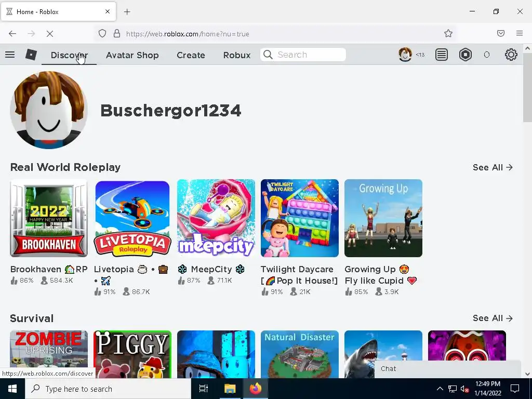This screenshot has width=532, height=399.
Task: Focus the Roblox Search field
Action: point(303,55)
